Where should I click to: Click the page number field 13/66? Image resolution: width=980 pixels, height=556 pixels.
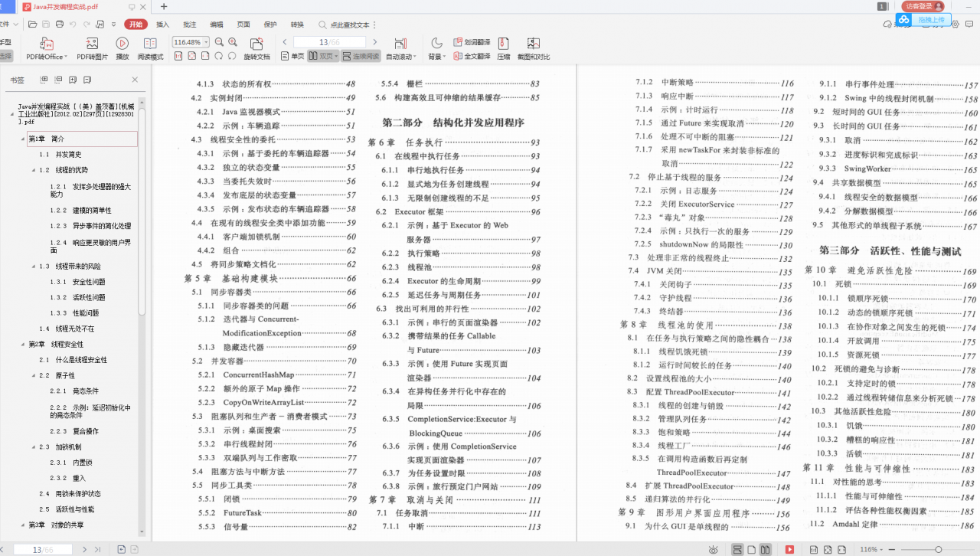328,42
